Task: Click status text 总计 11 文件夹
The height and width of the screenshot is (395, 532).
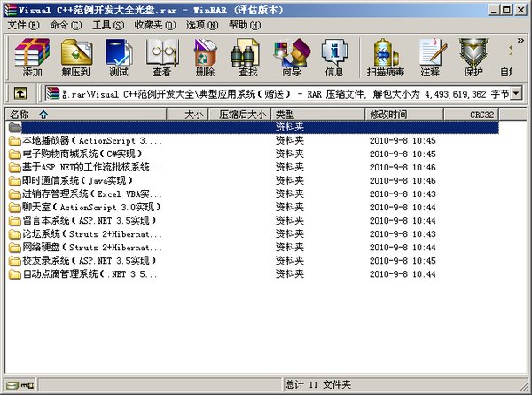Action: (318, 384)
